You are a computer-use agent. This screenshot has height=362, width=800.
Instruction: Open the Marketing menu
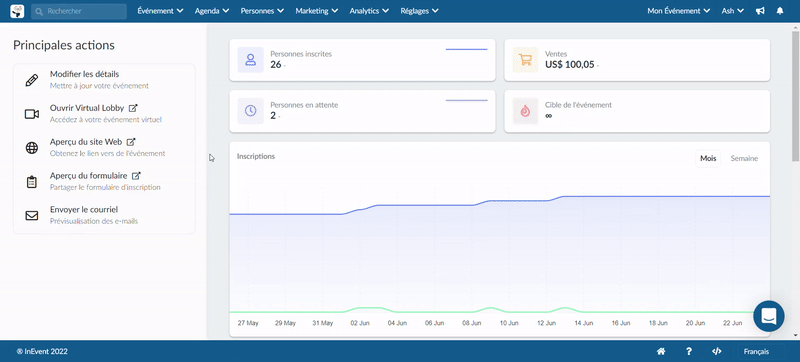(x=316, y=11)
